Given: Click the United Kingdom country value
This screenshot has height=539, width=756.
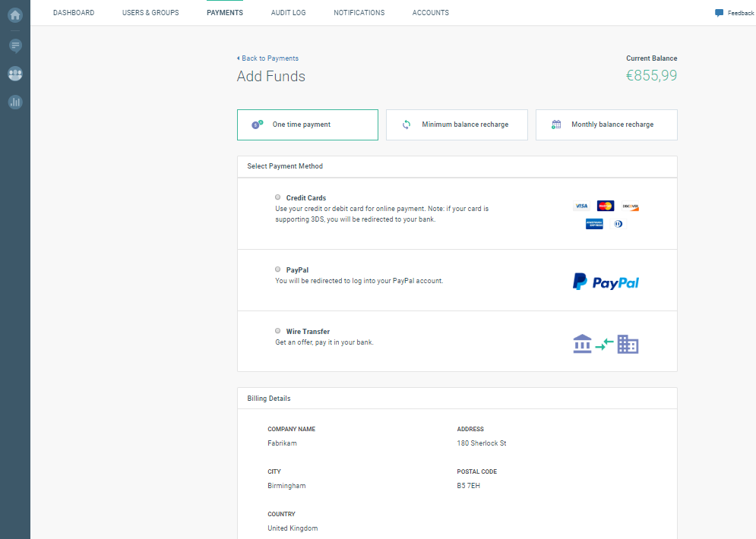Looking at the screenshot, I should [293, 528].
